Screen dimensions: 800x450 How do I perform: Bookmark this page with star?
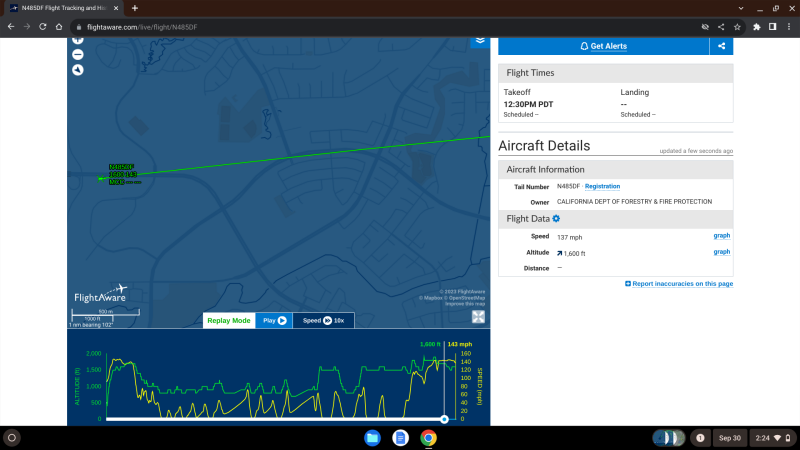pyautogui.click(x=737, y=27)
